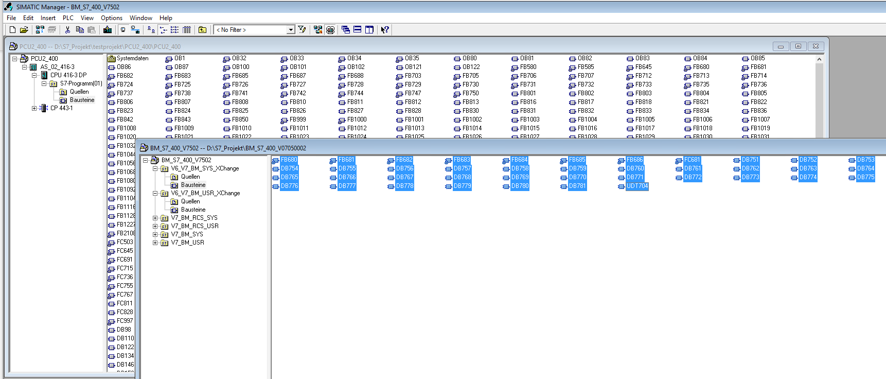
Task: Collapse the CPU 416-3 DP node
Action: pos(34,75)
